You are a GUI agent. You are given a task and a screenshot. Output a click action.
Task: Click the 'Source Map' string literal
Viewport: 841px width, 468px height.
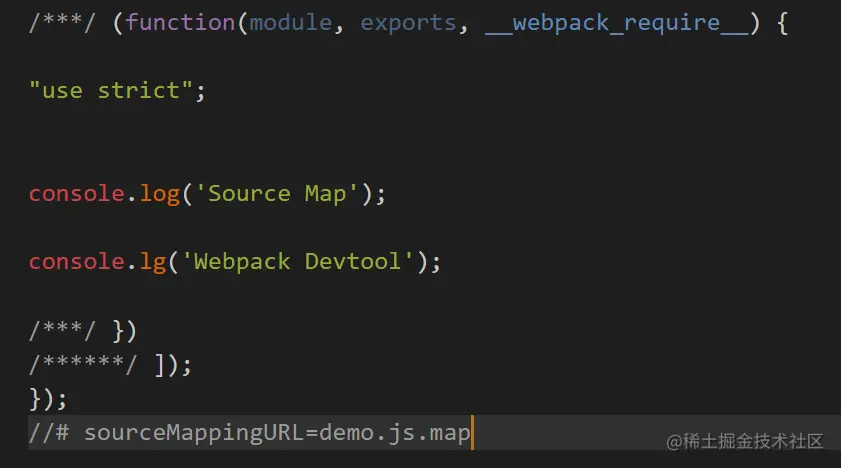[277, 194]
